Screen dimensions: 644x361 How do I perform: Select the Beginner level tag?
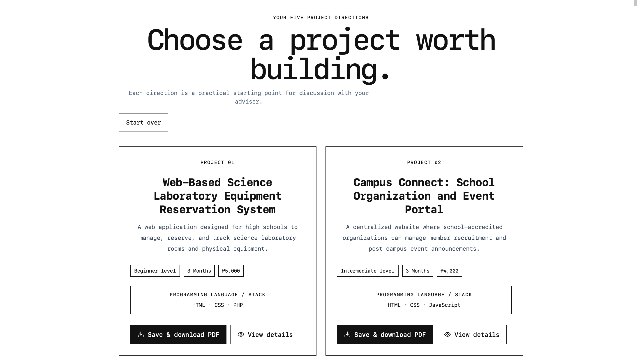click(x=155, y=271)
